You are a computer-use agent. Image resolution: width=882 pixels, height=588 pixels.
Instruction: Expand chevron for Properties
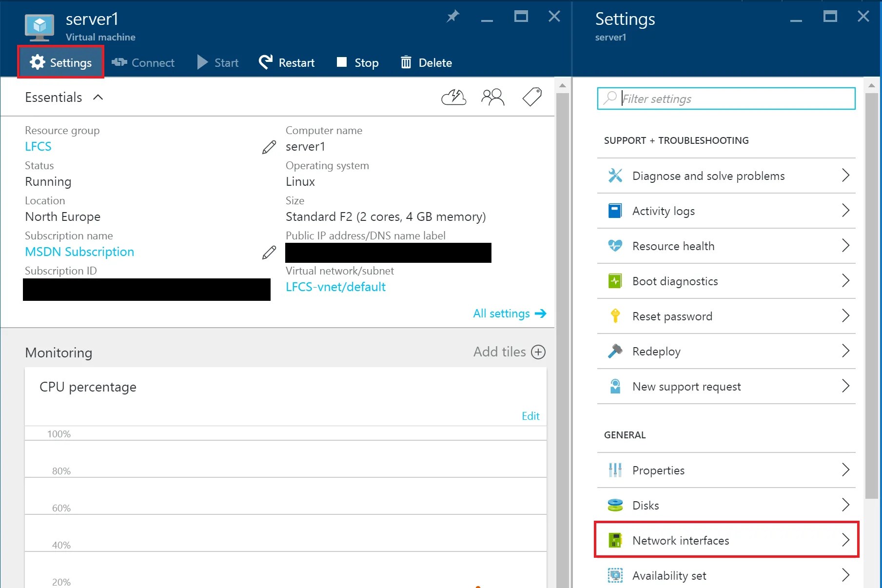846,470
